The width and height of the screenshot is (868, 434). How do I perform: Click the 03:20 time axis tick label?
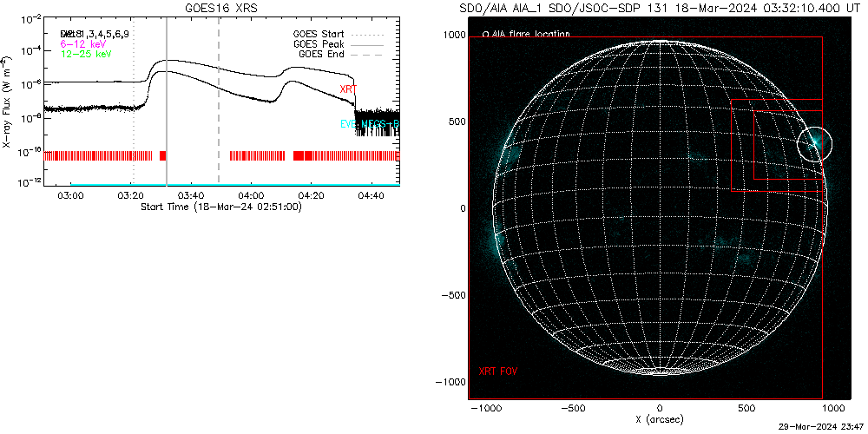pos(132,195)
